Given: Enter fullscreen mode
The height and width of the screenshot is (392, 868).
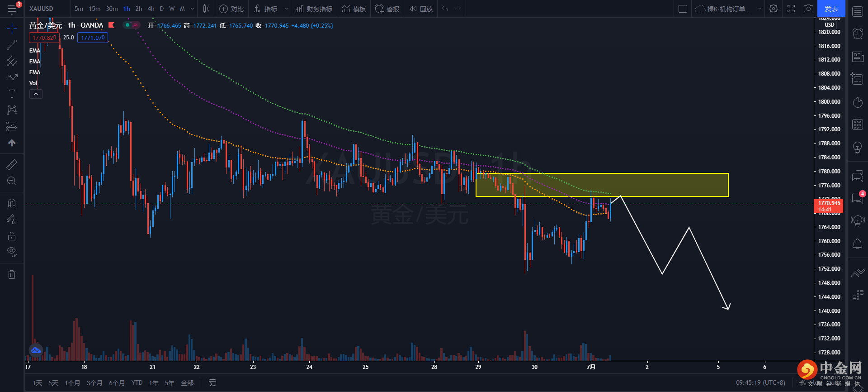Looking at the screenshot, I should click(791, 9).
